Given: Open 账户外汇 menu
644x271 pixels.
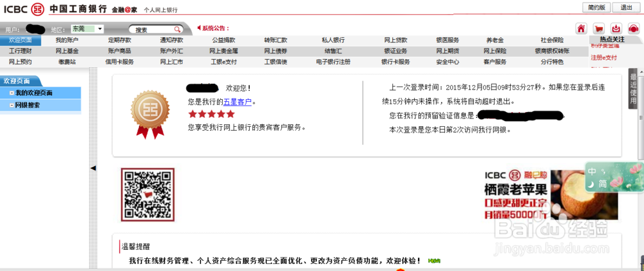Looking at the screenshot, I should click(172, 51).
